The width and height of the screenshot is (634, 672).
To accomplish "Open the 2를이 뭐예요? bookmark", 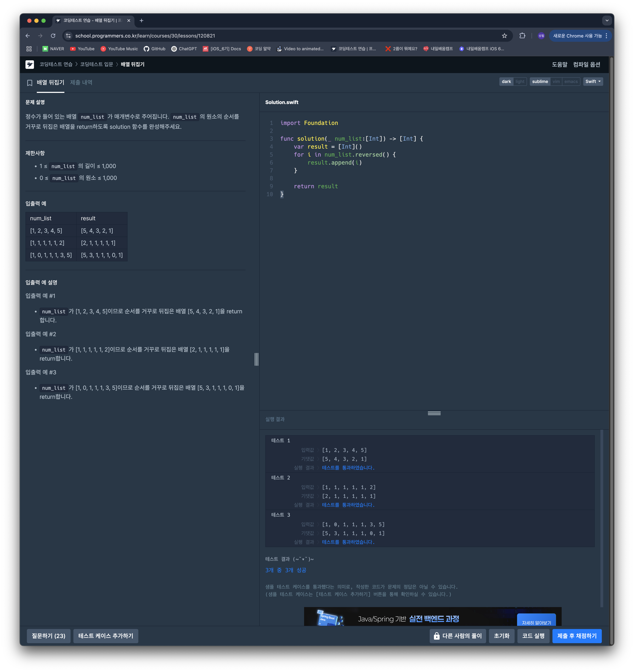I will pyautogui.click(x=401, y=49).
